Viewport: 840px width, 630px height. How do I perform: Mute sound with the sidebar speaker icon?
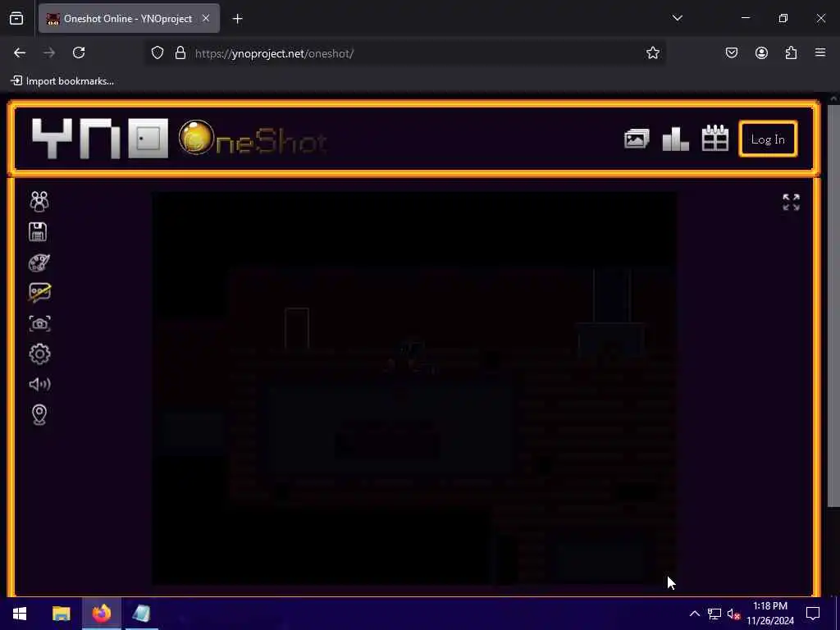tap(39, 384)
